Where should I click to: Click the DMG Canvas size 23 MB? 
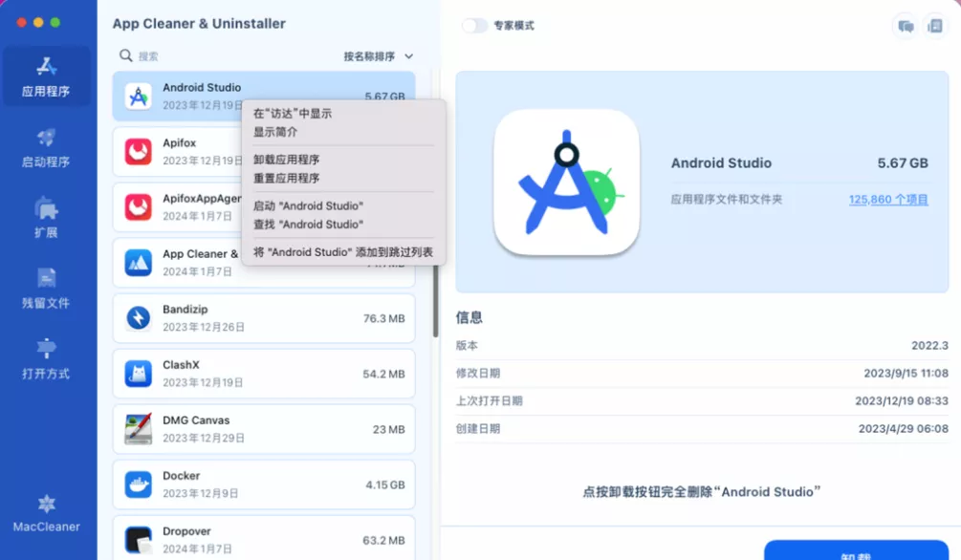389,429
